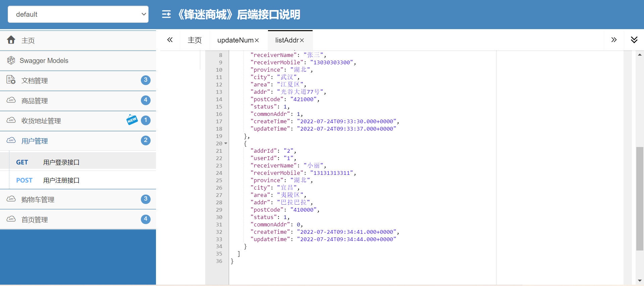
Task: Open Swagger Models menu item
Action: click(x=78, y=61)
